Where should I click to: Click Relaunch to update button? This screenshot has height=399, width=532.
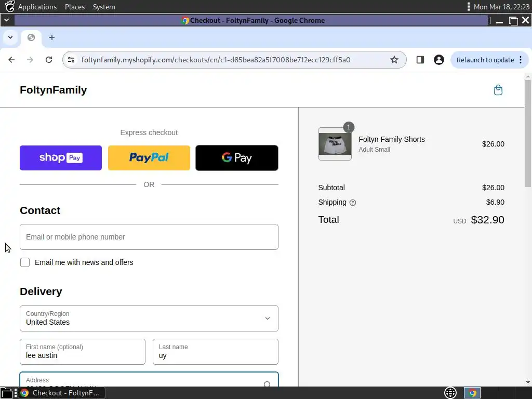click(489, 60)
